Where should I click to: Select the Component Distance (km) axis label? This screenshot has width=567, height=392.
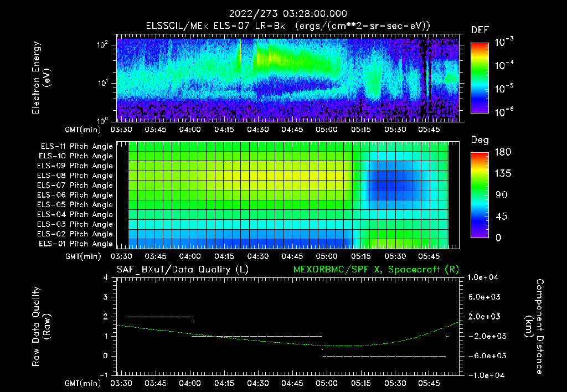tap(534, 327)
